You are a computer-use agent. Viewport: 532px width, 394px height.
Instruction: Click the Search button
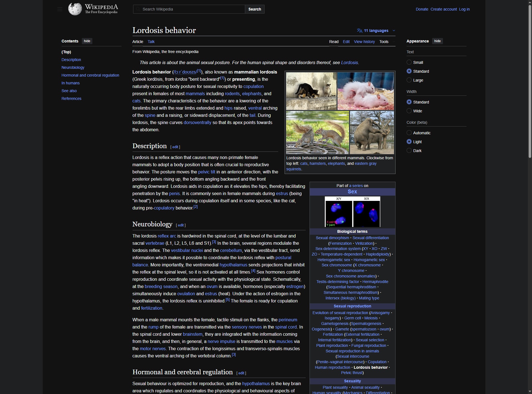point(255,9)
